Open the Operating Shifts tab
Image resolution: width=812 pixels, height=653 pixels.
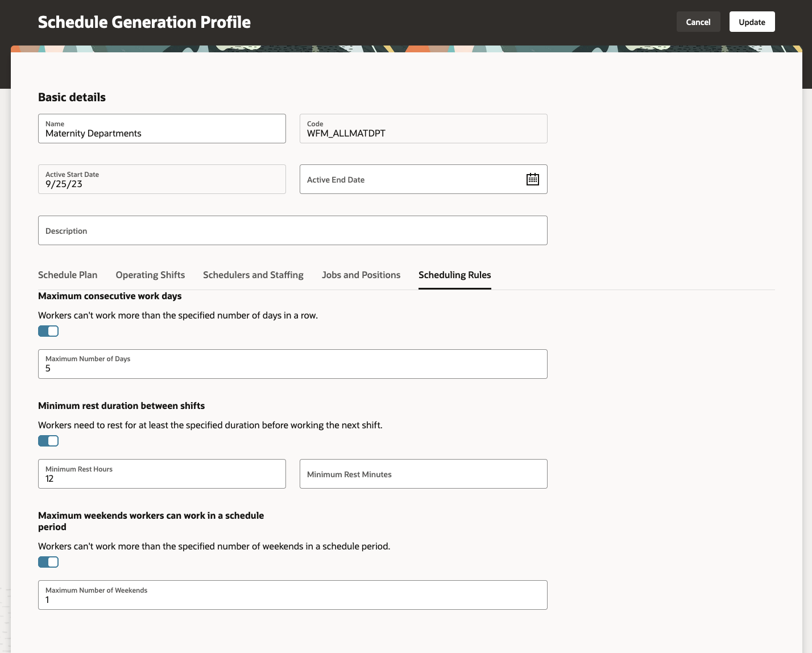[150, 275]
